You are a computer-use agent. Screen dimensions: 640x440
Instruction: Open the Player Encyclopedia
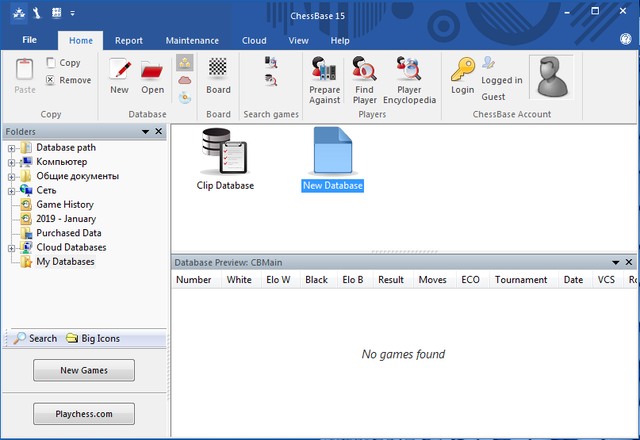[408, 80]
